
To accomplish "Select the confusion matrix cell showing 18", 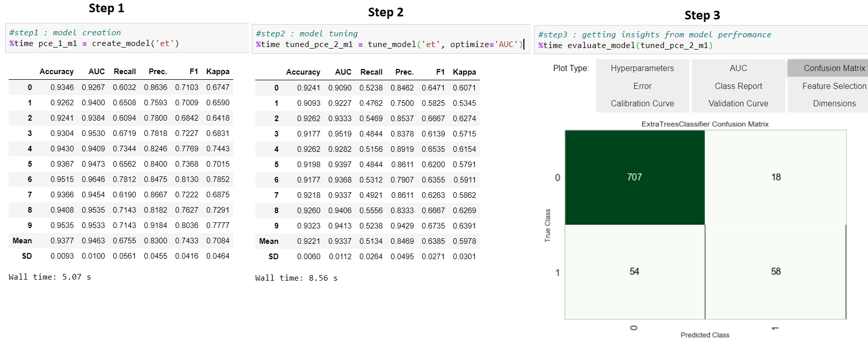I will pyautogui.click(x=776, y=177).
